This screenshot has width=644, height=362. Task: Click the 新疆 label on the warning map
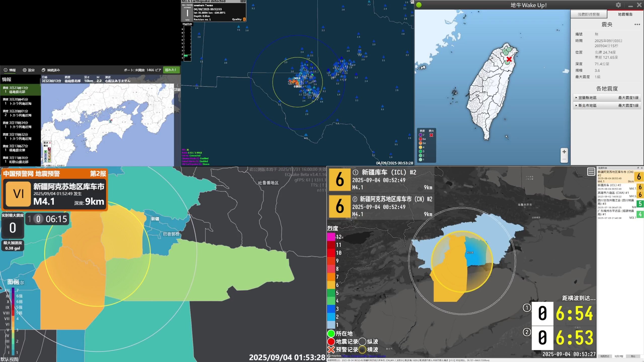tap(155, 219)
